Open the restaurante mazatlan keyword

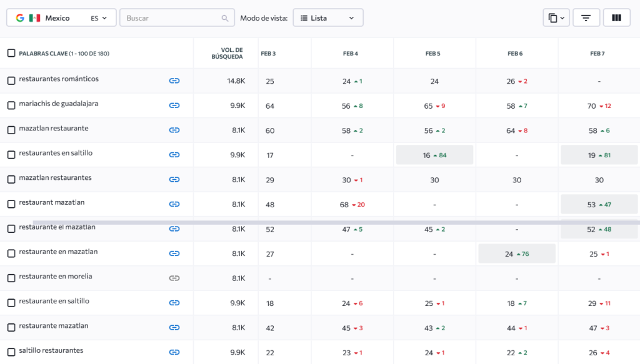(x=54, y=326)
